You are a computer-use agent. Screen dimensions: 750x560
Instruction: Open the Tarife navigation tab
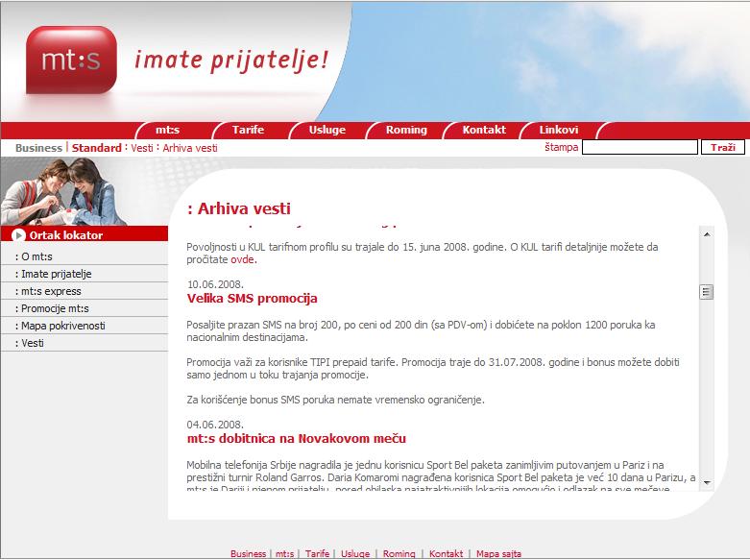248,130
